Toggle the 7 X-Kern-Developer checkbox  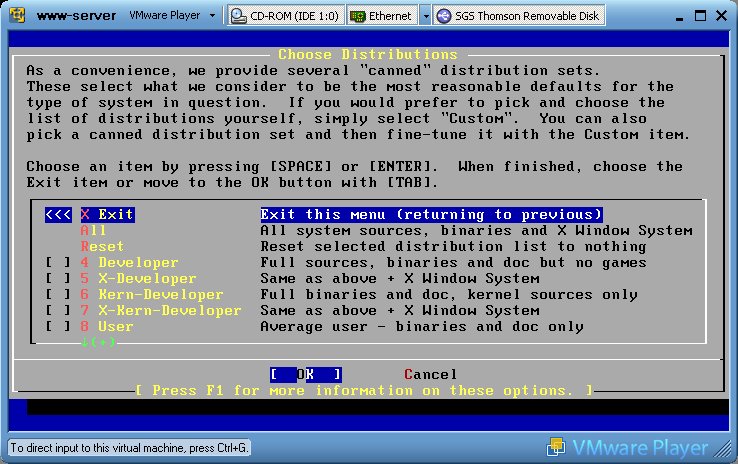pos(58,311)
